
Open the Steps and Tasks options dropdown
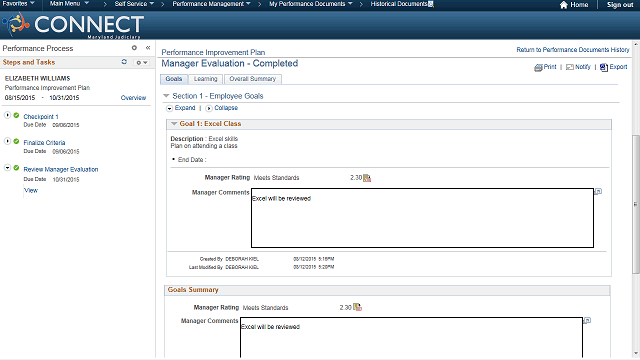[x=142, y=62]
